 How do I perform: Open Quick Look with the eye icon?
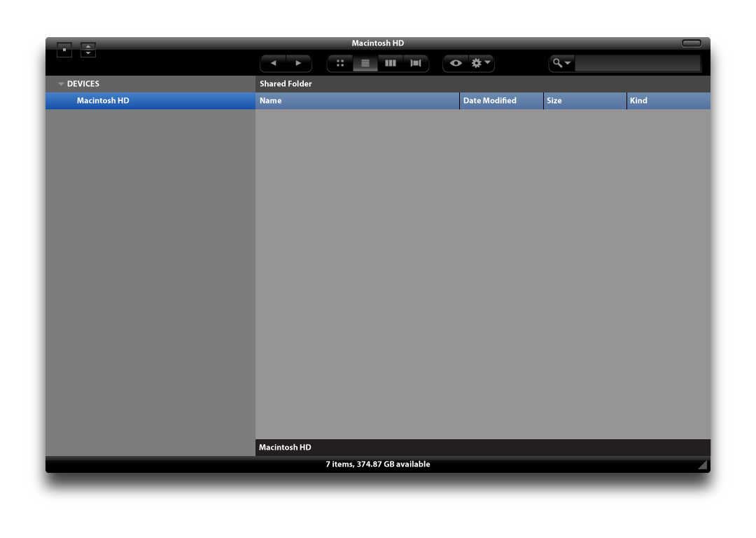tap(456, 63)
